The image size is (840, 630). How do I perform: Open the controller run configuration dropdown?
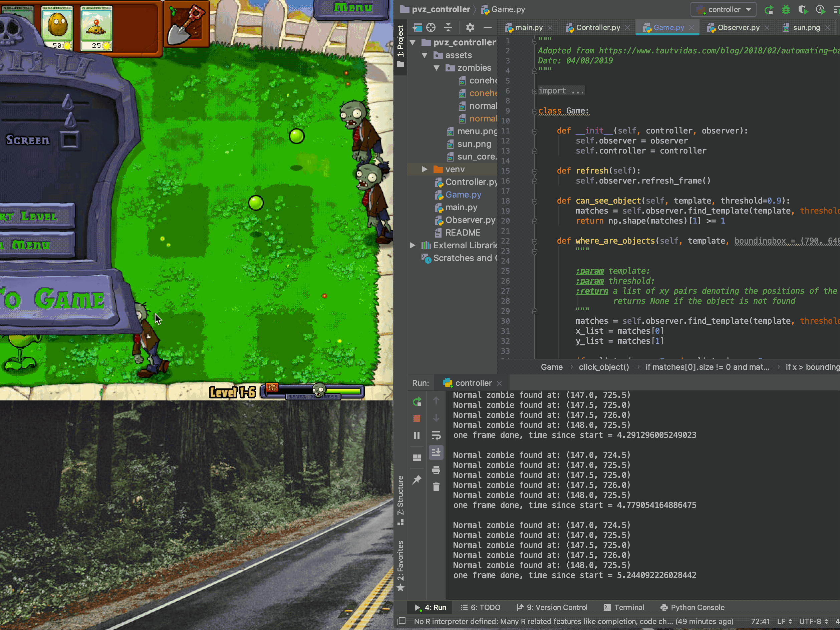pyautogui.click(x=724, y=9)
